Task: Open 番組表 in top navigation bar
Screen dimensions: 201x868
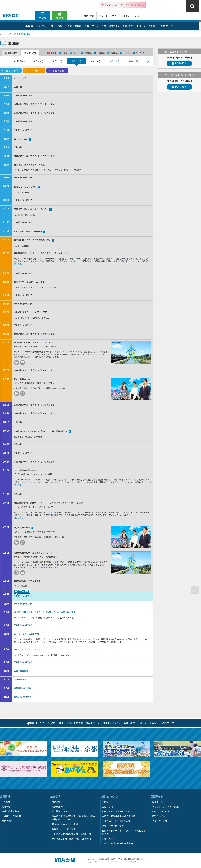Action: (29, 26)
